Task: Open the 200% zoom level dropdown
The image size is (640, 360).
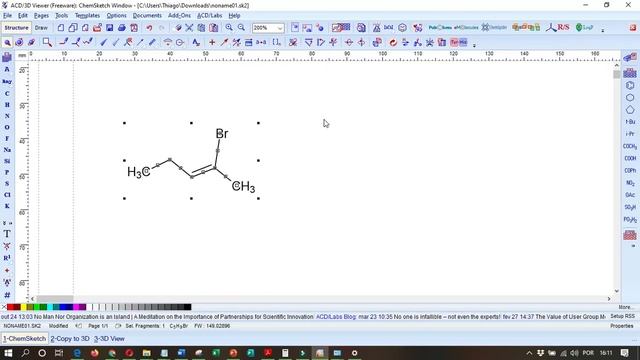Action: coord(280,28)
